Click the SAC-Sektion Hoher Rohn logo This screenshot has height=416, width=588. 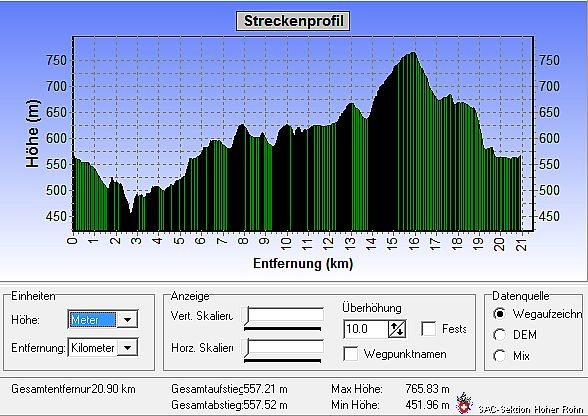pos(464,403)
